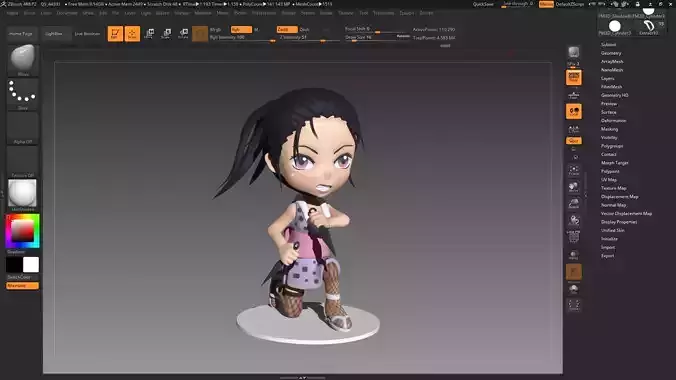Image resolution: width=676 pixels, height=380 pixels.
Task: Click the QuickSave button
Action: click(483, 4)
